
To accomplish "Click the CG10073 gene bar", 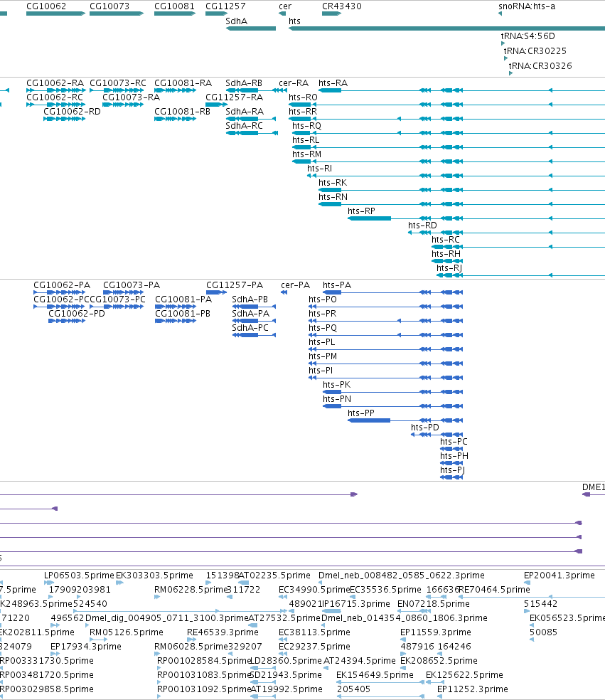I will click(x=117, y=14).
